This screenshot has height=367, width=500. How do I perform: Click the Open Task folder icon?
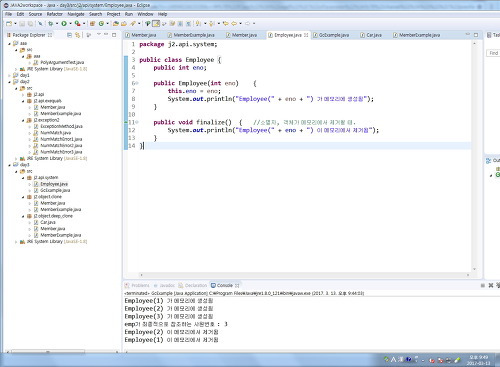click(x=124, y=24)
